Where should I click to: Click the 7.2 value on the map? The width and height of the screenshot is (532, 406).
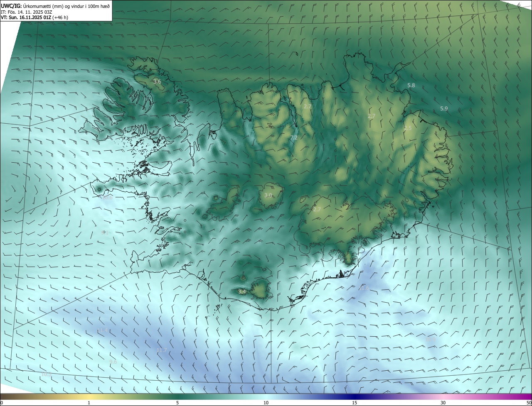click(294, 137)
